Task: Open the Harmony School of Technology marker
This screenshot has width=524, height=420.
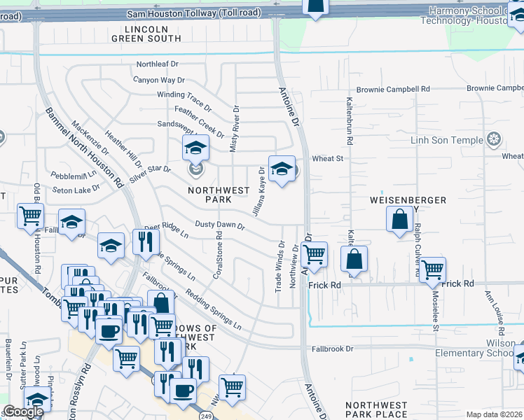Action: [x=517, y=15]
